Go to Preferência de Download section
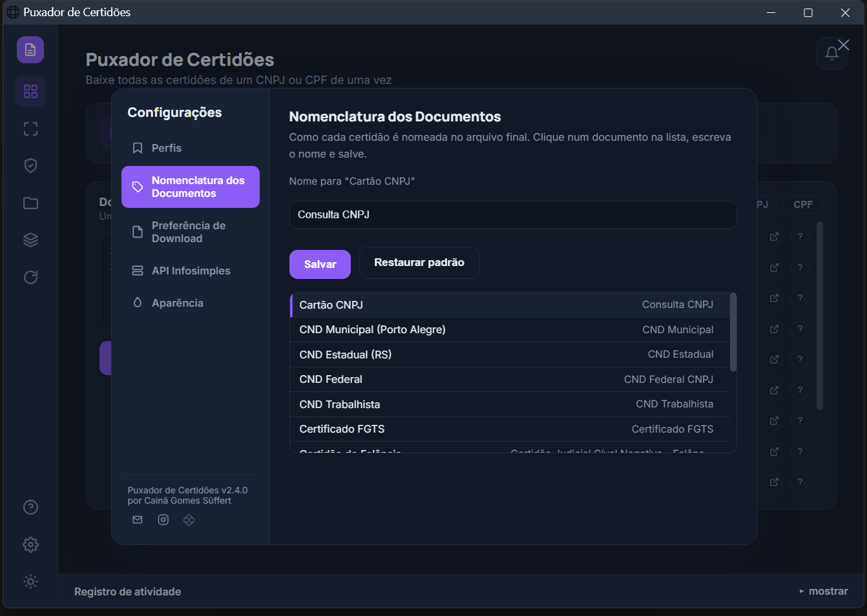The image size is (867, 616). tap(191, 232)
